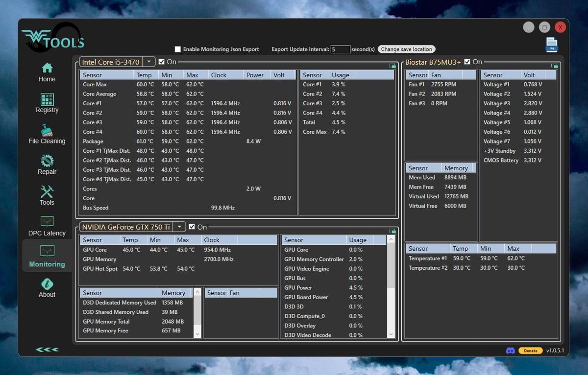Select the Voltage #4 2.880 V row
The image size is (588, 375).
tap(519, 113)
